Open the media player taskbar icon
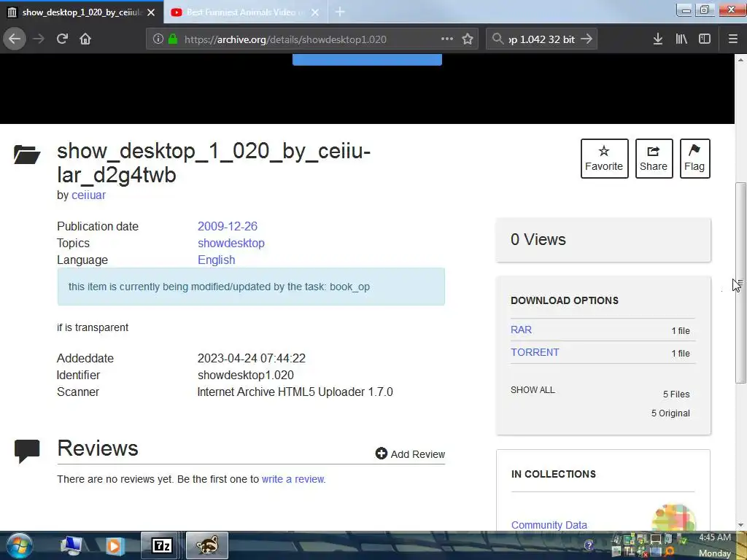747x560 pixels. (115, 545)
